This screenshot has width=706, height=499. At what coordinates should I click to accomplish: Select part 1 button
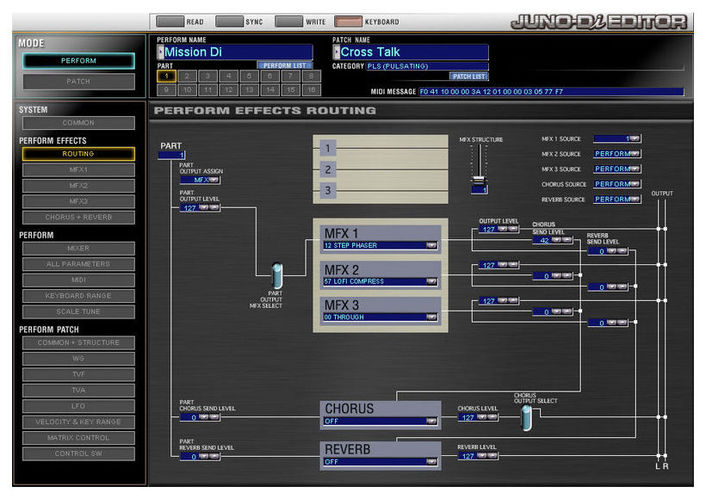point(166,76)
